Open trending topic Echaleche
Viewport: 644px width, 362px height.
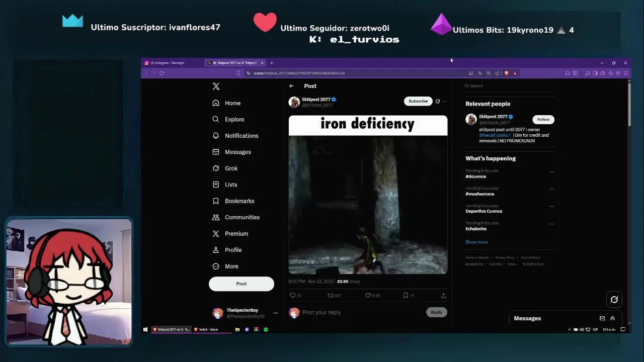[x=476, y=229]
